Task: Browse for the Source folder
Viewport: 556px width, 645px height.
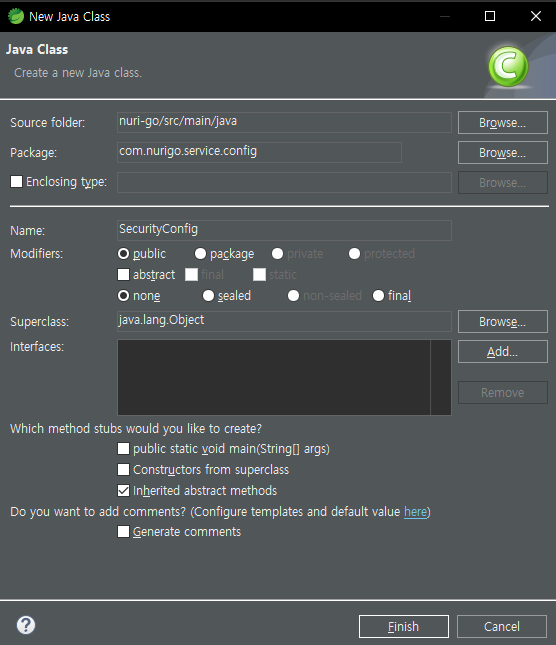Action: 503,123
